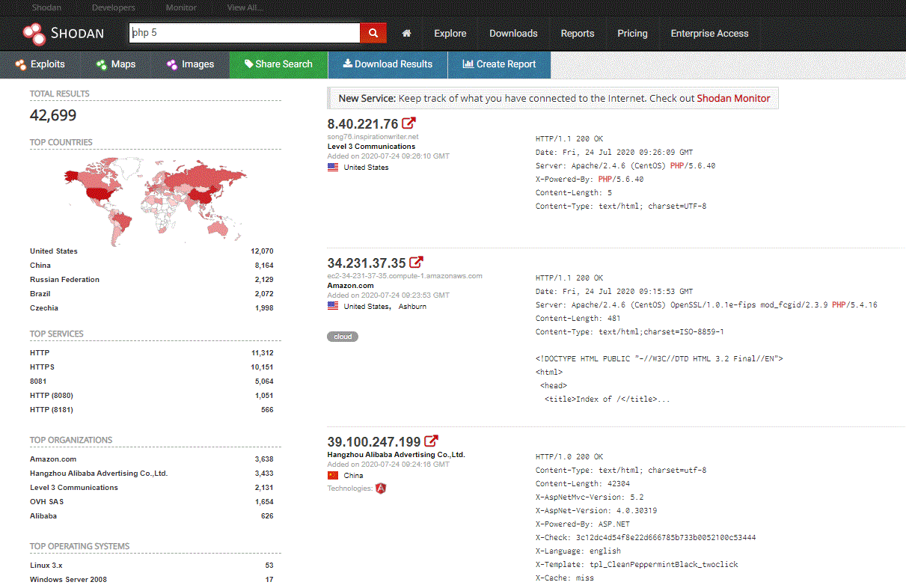This screenshot has height=588, width=906.
Task: Go to the home icon
Action: pos(406,33)
